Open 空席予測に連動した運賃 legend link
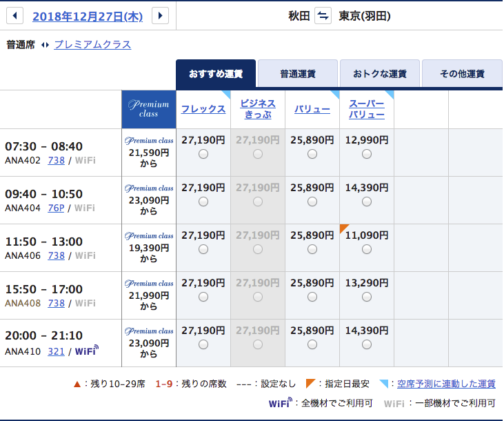Viewport: 504px width, 421px height. click(446, 384)
